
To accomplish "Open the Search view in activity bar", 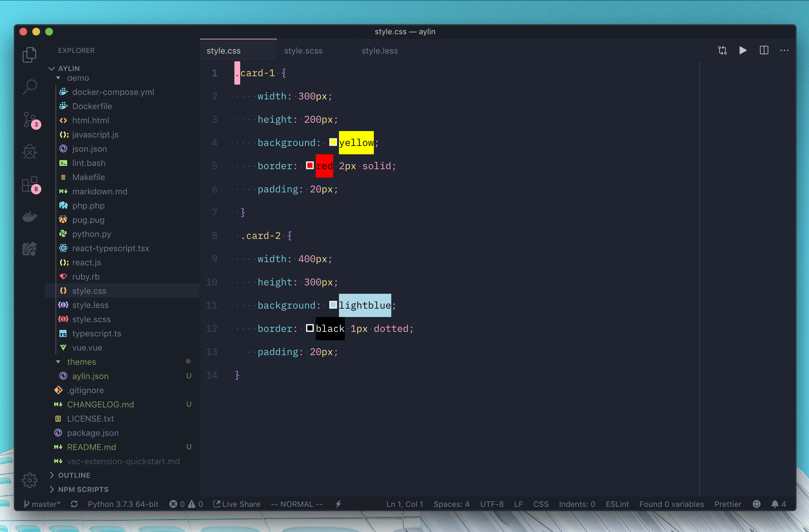I will click(x=30, y=87).
